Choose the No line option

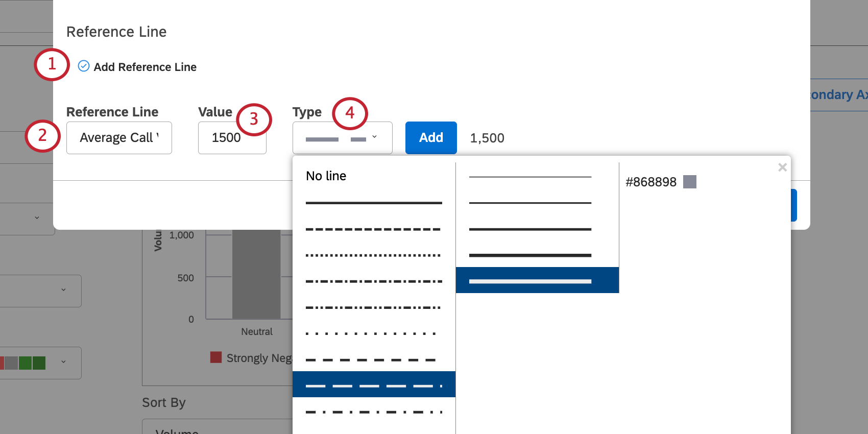click(326, 176)
